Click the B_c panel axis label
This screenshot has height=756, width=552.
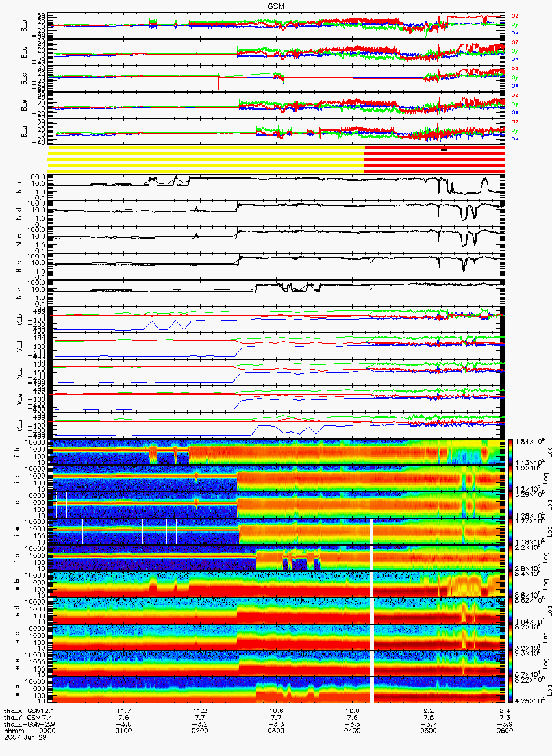coord(23,79)
